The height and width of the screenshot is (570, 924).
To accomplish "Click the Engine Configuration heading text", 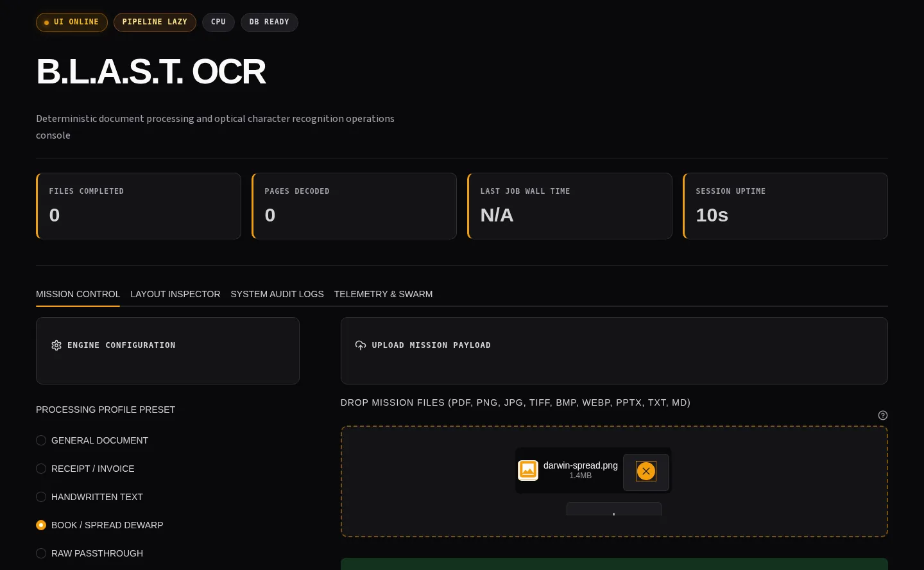I will point(121,345).
